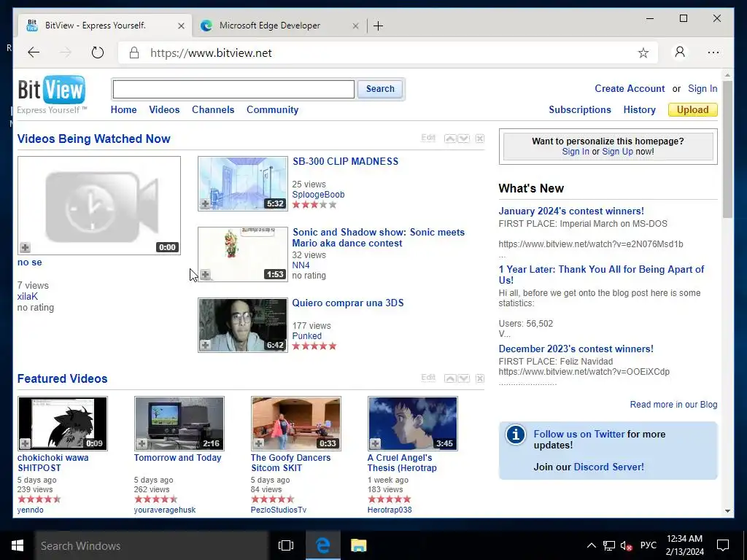Open the Channels navigation item
Screen dimensions: 747x560
213,109
